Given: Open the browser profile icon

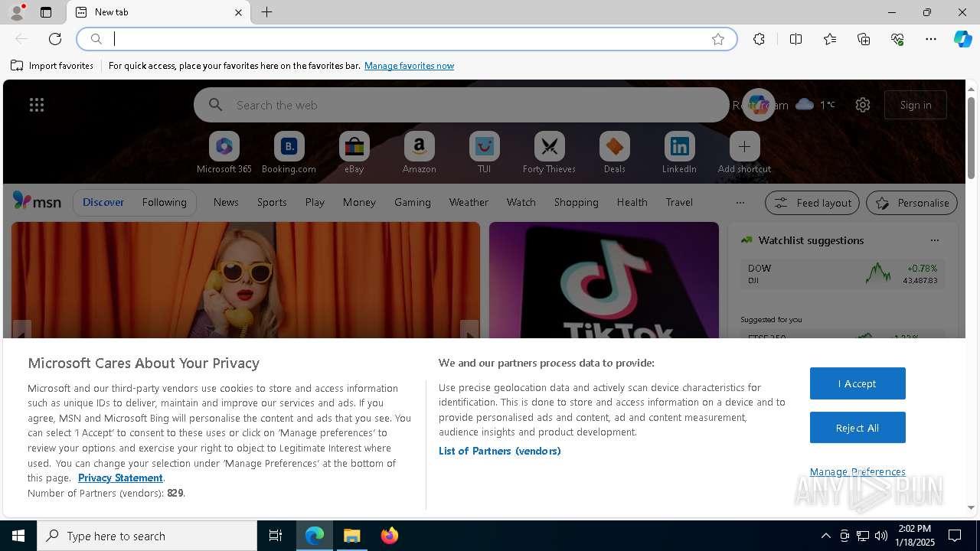Looking at the screenshot, I should 16,12.
